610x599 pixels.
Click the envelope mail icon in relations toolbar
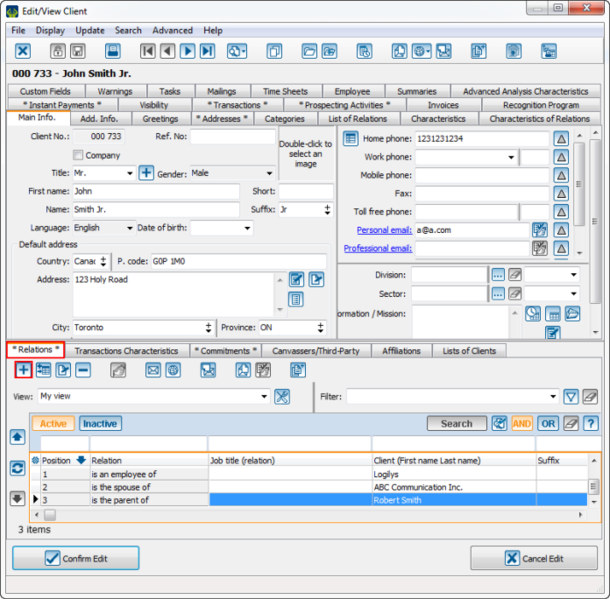point(153,370)
